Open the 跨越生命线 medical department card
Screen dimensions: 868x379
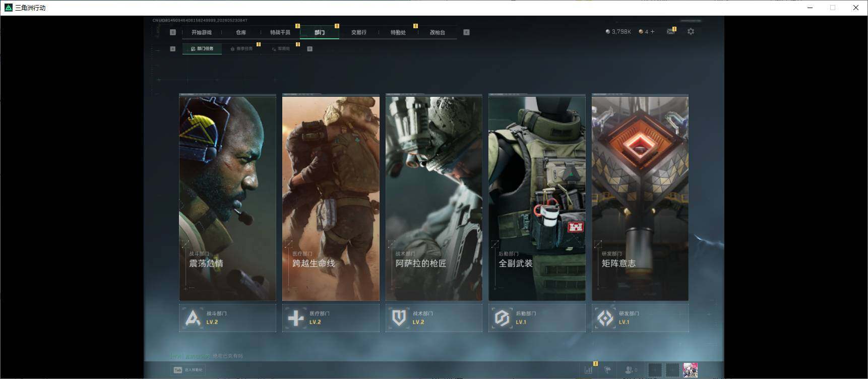(331, 198)
